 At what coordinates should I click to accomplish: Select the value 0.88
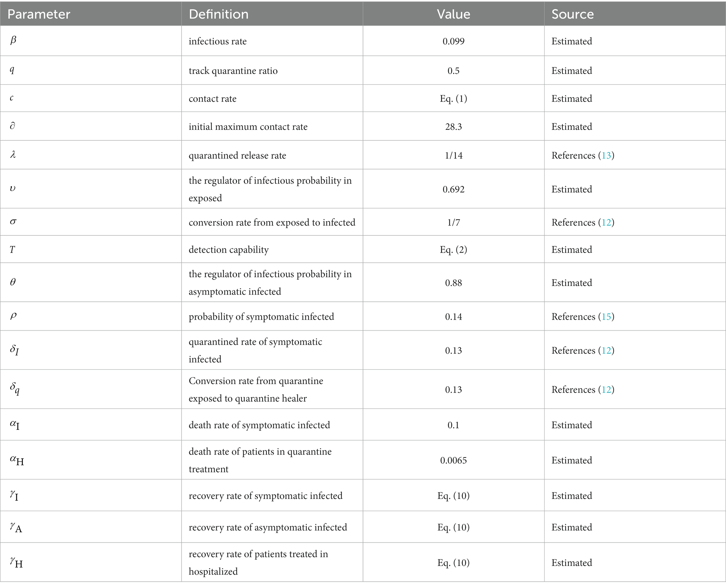[x=454, y=283]
